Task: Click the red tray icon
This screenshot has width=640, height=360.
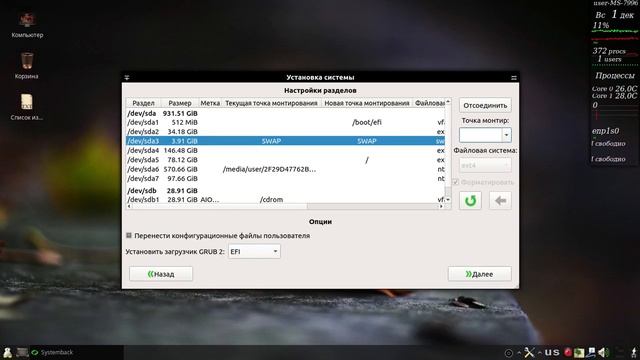Action: [568, 352]
